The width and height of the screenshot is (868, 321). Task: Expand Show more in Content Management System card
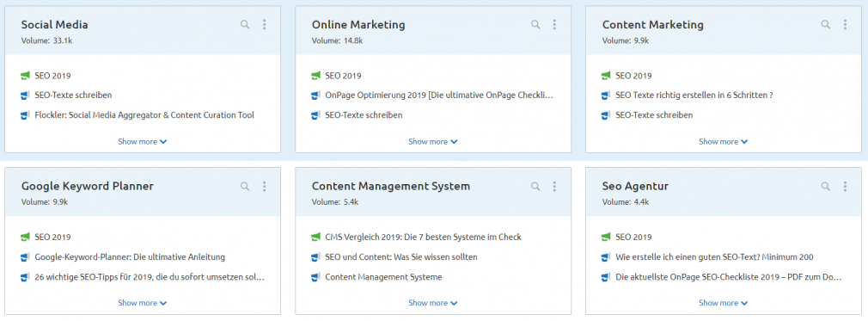[x=433, y=303]
